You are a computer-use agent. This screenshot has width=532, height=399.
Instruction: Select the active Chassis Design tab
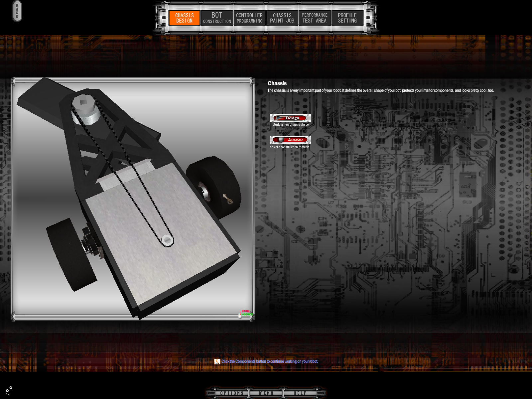tap(184, 18)
